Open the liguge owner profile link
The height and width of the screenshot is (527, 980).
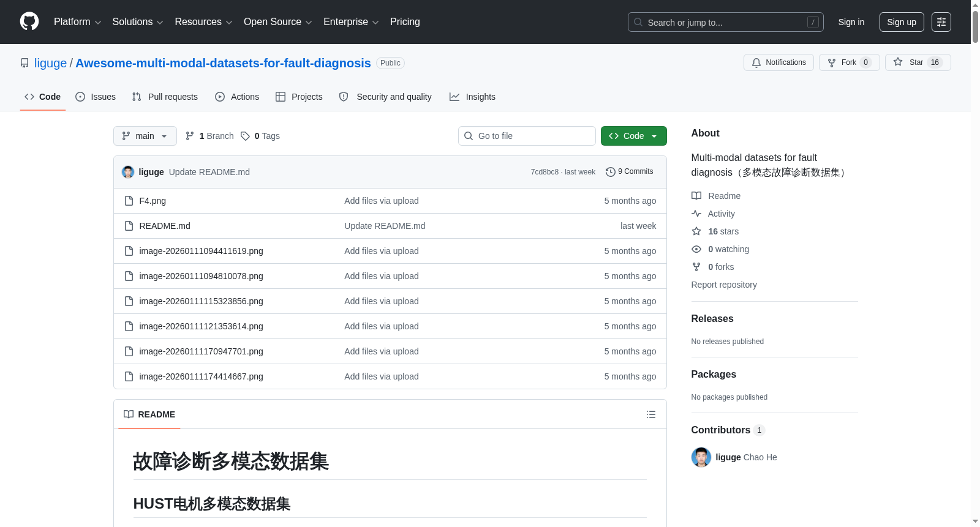50,63
